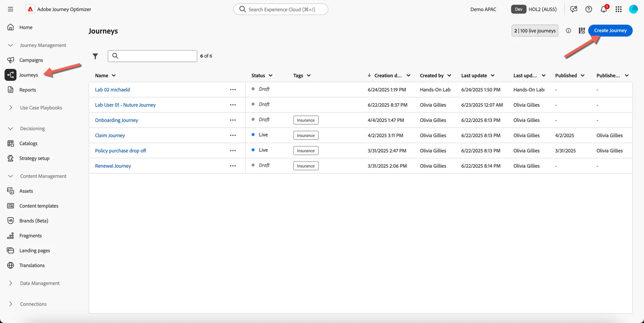644x323 pixels.
Task: Open the Tags column dropdown
Action: pyautogui.click(x=309, y=76)
